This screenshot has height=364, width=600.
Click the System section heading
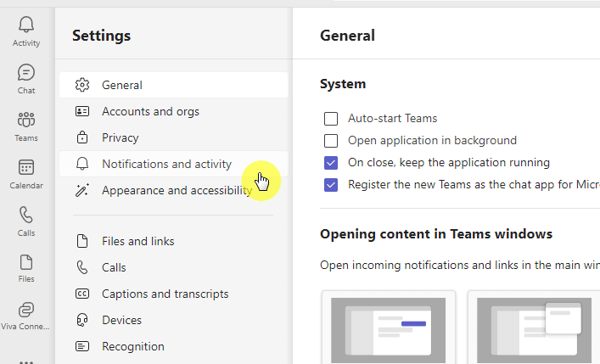[343, 84]
